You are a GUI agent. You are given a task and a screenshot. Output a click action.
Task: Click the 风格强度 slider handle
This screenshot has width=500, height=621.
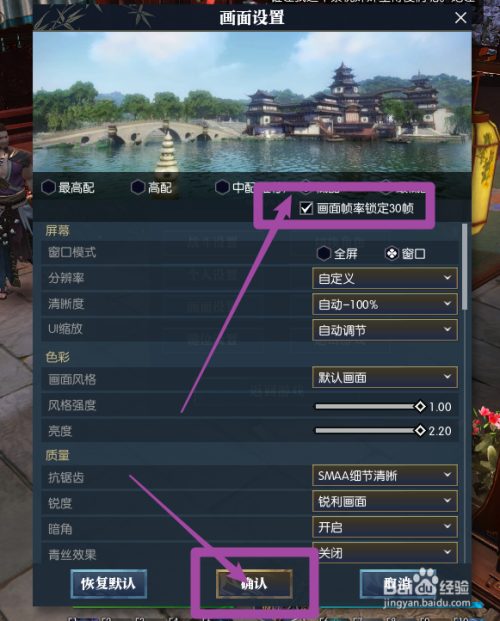(x=420, y=406)
